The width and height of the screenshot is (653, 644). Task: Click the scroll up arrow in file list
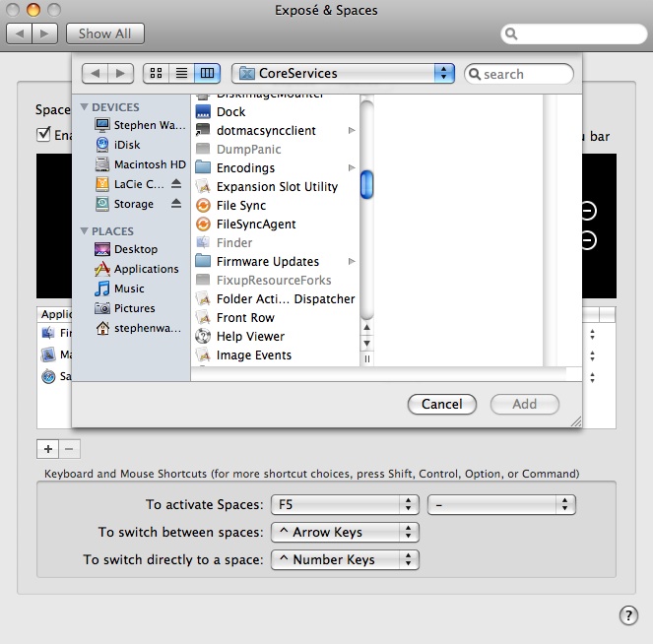(367, 328)
